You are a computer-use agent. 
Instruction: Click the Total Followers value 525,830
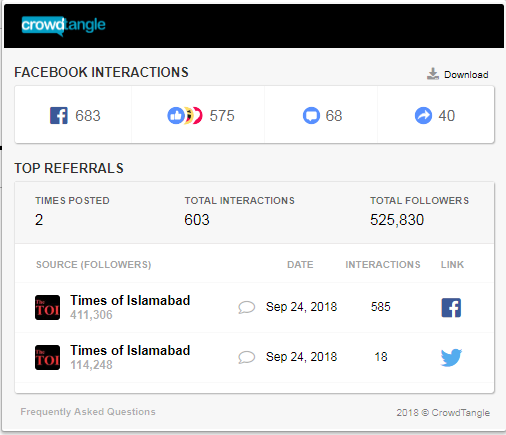(x=397, y=220)
